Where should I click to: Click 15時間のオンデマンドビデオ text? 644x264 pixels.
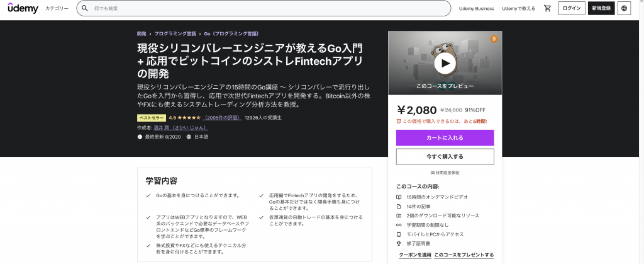click(x=437, y=197)
